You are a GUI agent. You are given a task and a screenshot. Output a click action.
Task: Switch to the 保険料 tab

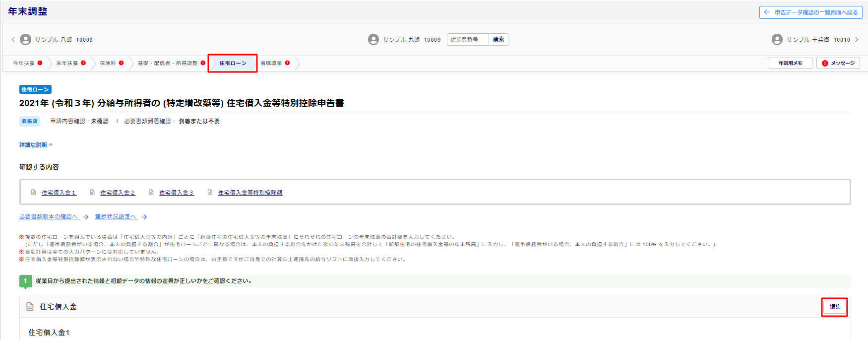tap(108, 63)
